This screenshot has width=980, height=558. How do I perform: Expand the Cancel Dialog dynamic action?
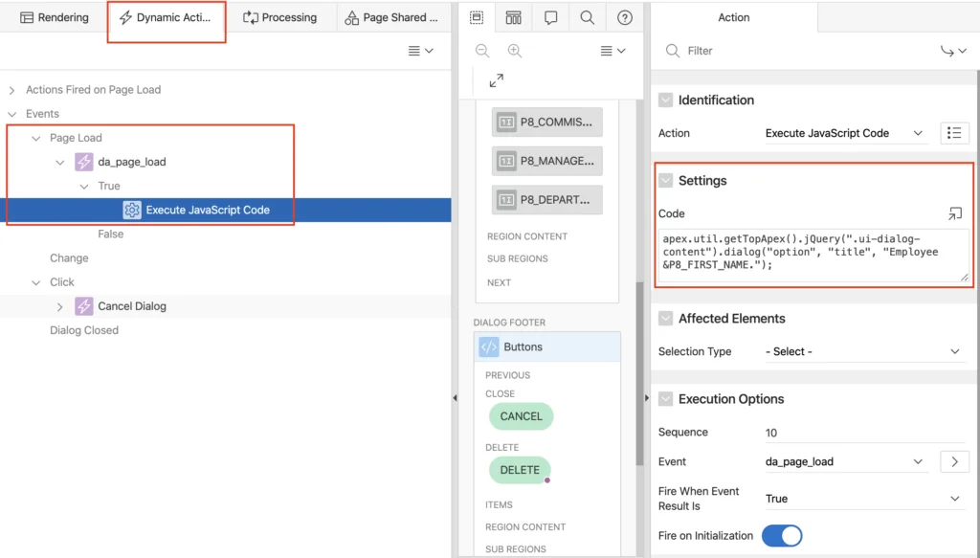click(60, 307)
